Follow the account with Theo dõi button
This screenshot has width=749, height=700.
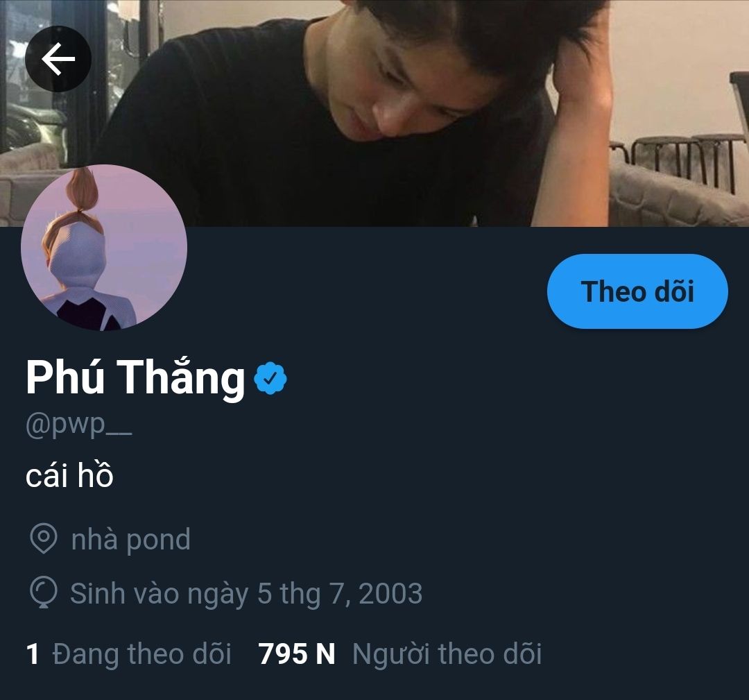[x=637, y=291]
